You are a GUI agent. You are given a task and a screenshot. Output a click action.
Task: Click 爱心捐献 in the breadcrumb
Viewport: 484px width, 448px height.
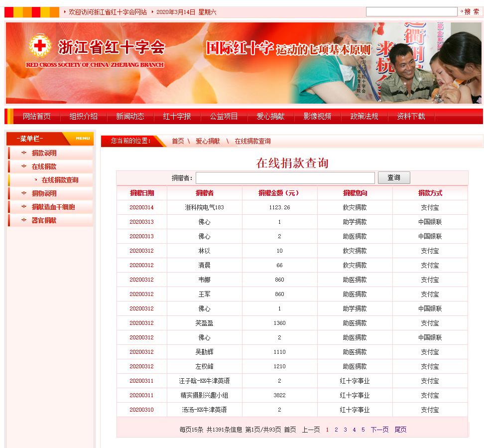click(x=208, y=142)
